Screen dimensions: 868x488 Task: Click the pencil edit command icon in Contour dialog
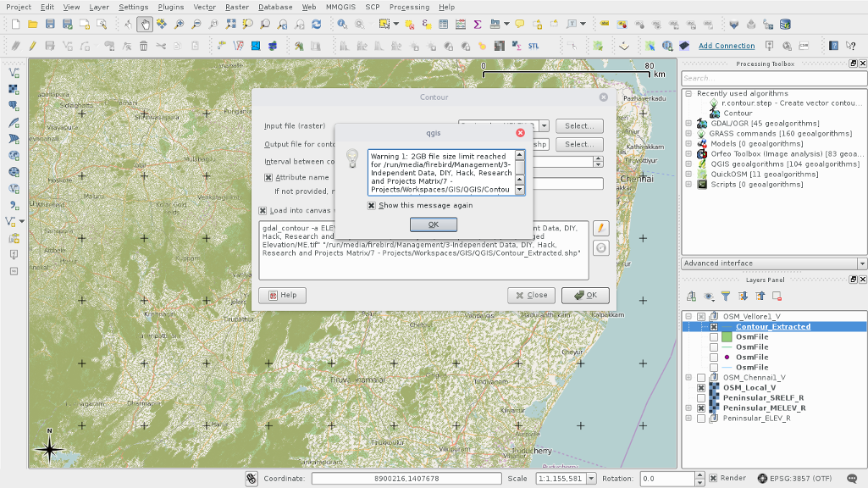point(601,228)
